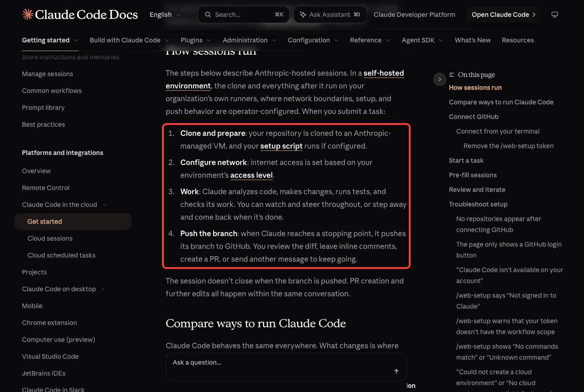Open Best practices sidebar page
584x392 pixels.
[x=43, y=124]
